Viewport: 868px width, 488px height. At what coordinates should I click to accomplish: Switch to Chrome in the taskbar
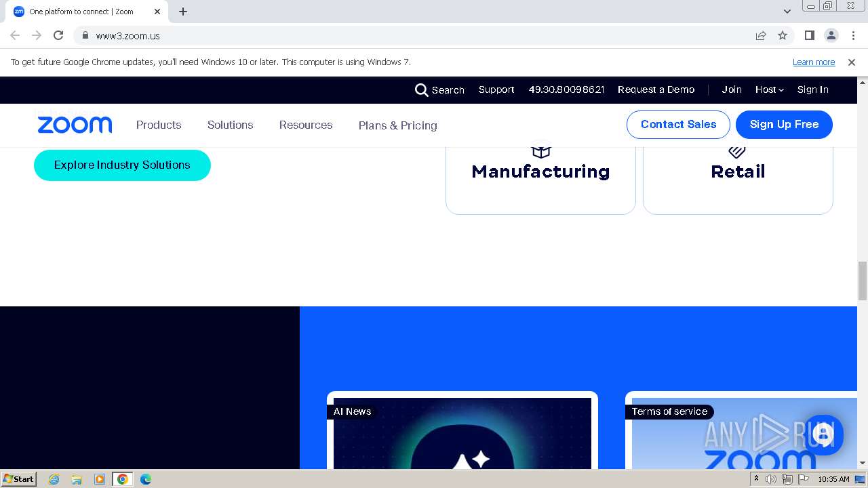[122, 479]
